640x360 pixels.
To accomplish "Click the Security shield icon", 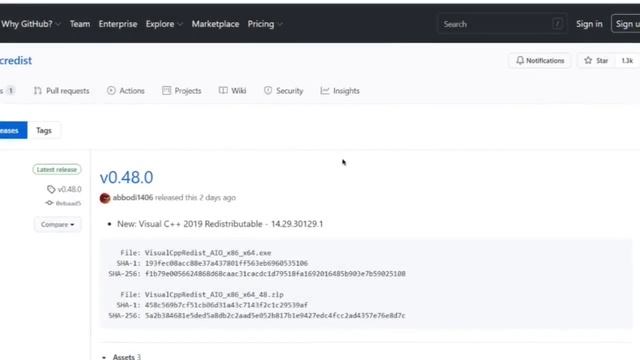I will coord(268,91).
